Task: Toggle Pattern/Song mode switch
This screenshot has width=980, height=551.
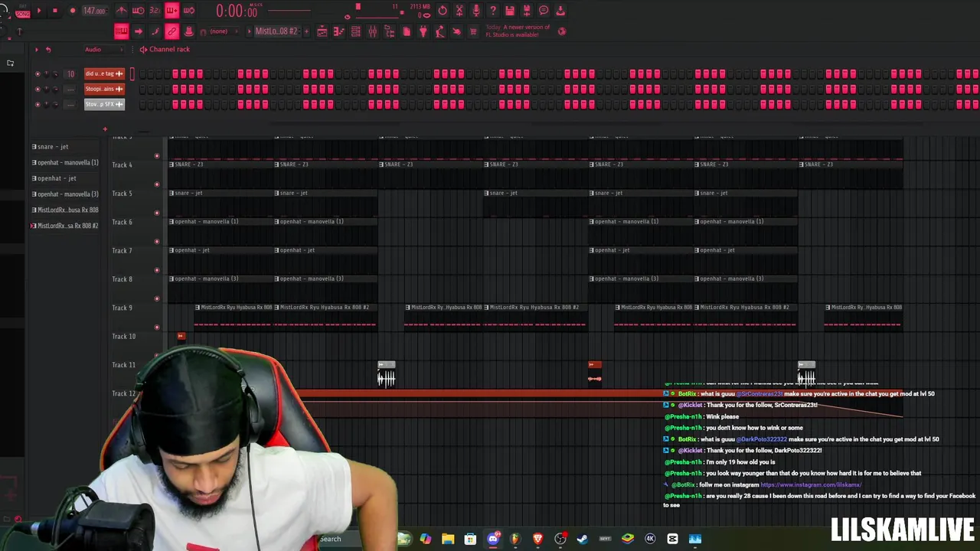Action: tap(21, 11)
